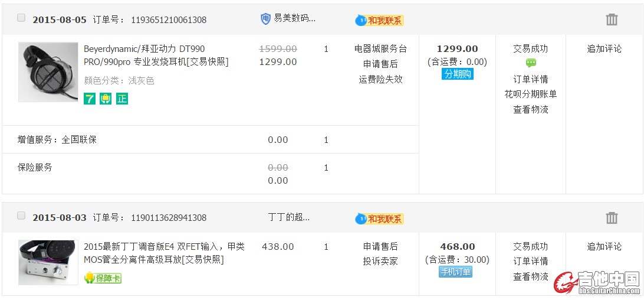Click the green 7-day return badge
The image size is (644, 300).
[90, 99]
